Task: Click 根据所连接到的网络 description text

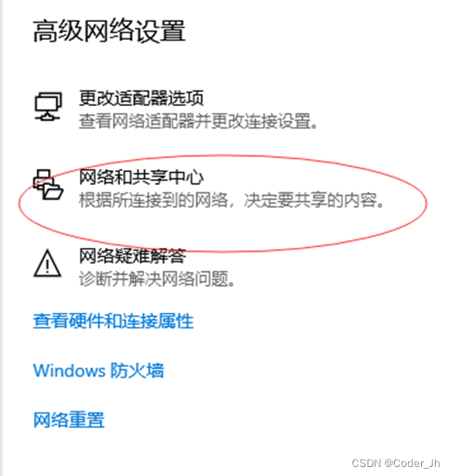Action: pos(153,200)
